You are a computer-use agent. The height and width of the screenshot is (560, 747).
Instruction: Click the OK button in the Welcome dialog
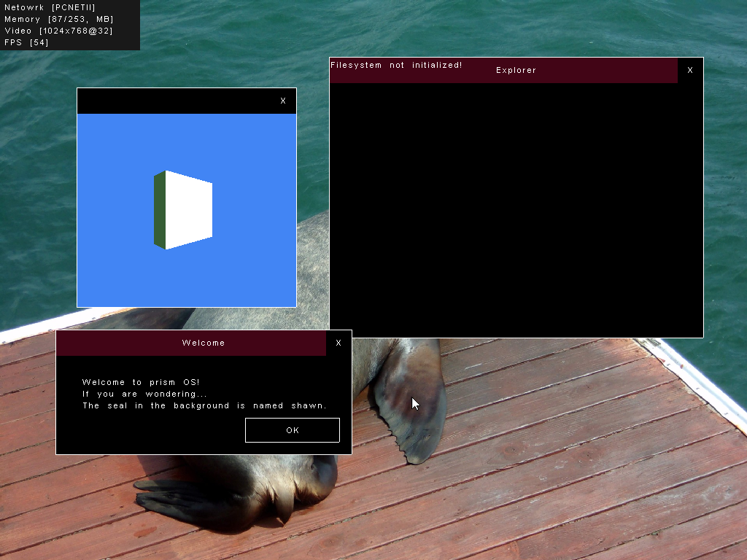292,429
